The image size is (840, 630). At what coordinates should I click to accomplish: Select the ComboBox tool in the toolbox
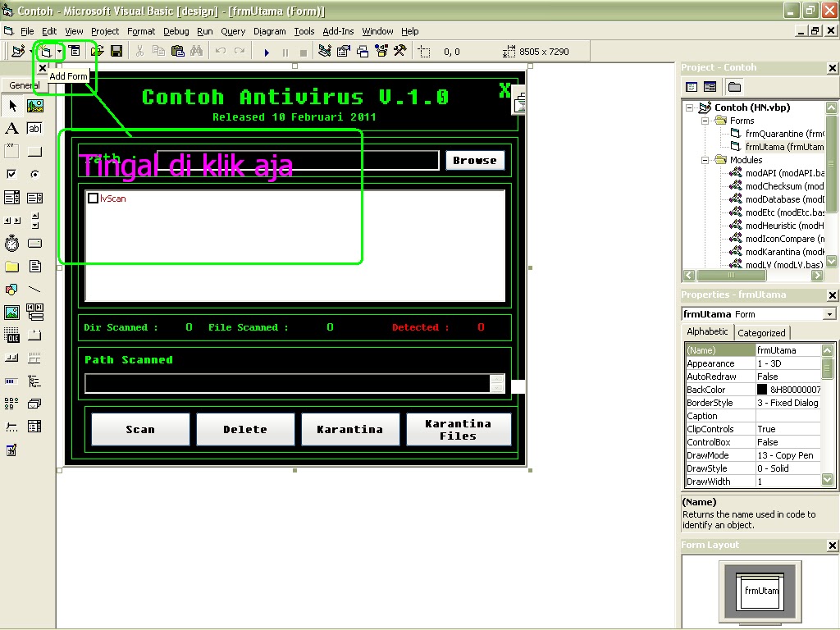pyautogui.click(x=12, y=198)
